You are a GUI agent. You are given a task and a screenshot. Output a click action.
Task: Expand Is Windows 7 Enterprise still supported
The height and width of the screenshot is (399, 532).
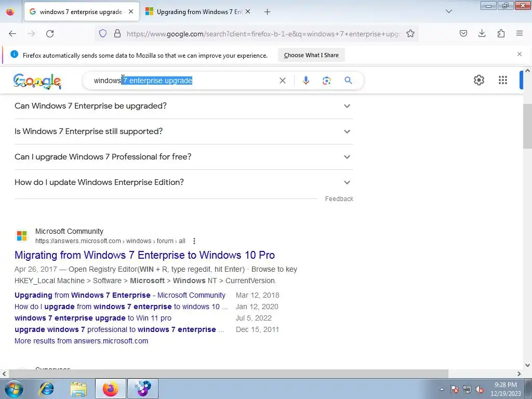(x=183, y=131)
